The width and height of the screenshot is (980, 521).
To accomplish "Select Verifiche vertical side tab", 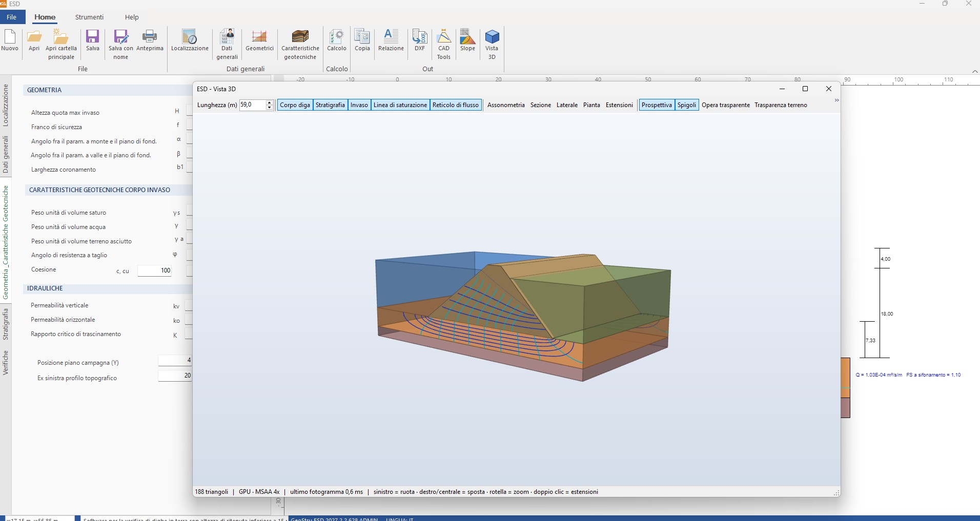I will pos(6,363).
